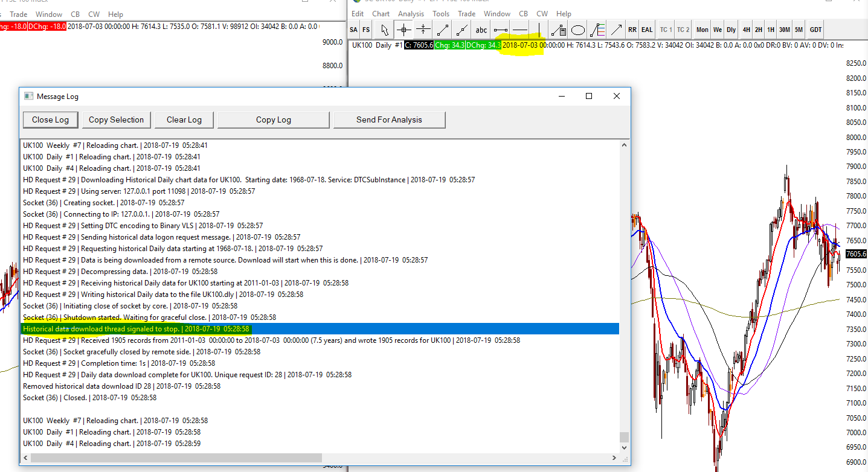Select the highlighted 'Historical data download thread signaled' line
Viewport: 868px width, 472px height.
coord(320,329)
